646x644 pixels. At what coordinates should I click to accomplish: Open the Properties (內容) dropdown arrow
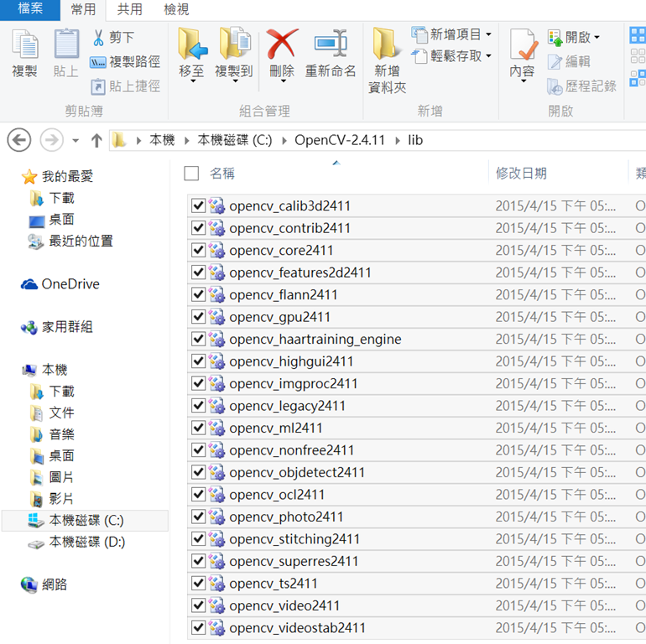click(x=524, y=81)
